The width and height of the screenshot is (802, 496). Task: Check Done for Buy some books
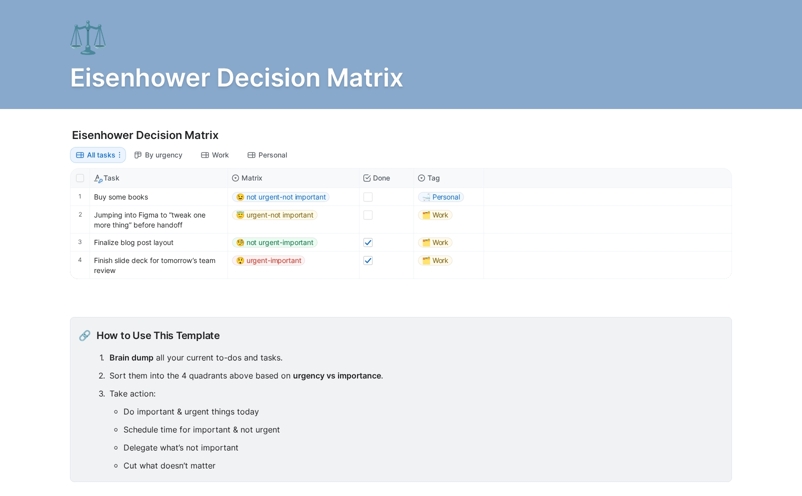pyautogui.click(x=368, y=197)
